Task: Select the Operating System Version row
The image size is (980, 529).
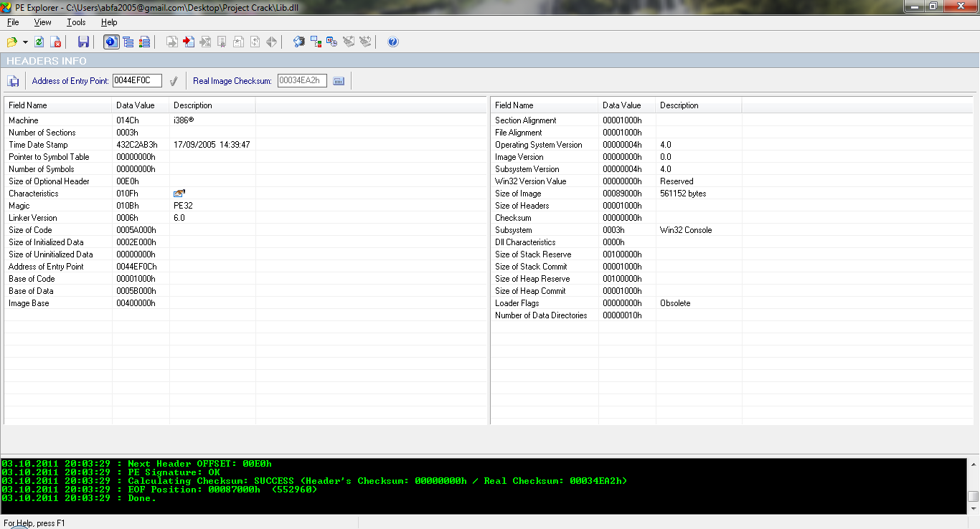Action: pyautogui.click(x=732, y=145)
